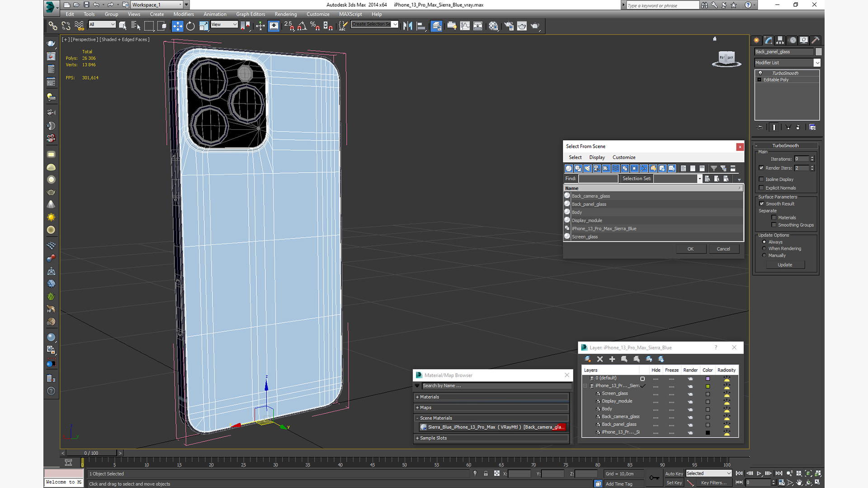Select the Manually update option

coord(764,255)
